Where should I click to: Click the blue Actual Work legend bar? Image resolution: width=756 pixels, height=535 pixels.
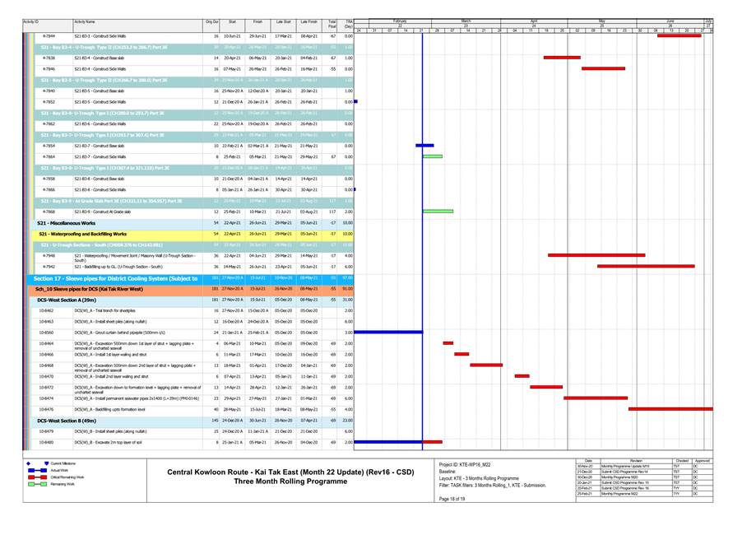point(35,471)
